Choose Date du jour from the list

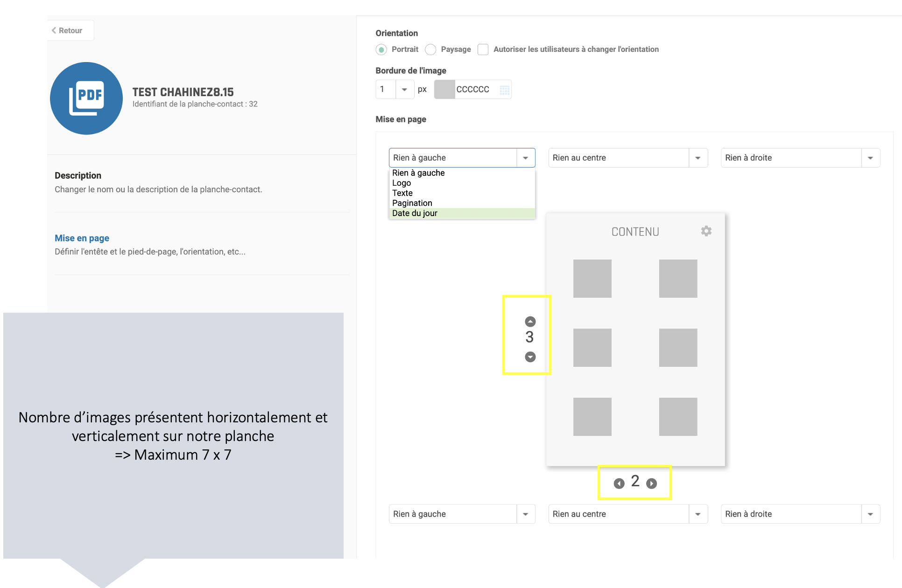(x=415, y=213)
